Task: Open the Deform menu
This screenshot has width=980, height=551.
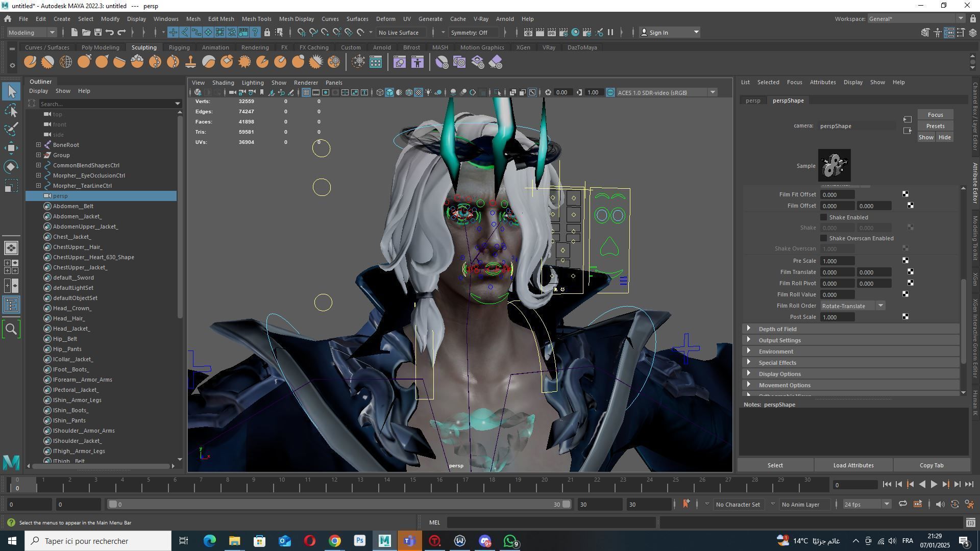Action: tap(385, 19)
